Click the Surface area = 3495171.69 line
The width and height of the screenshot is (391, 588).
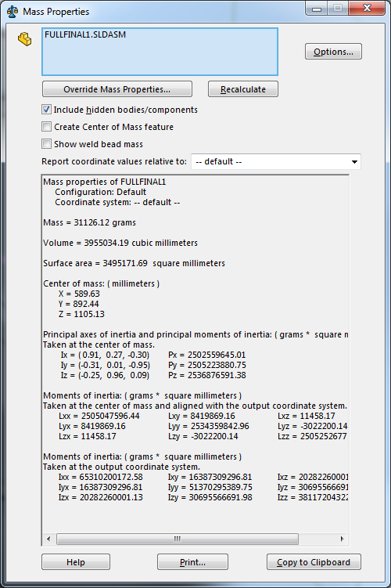(x=134, y=263)
